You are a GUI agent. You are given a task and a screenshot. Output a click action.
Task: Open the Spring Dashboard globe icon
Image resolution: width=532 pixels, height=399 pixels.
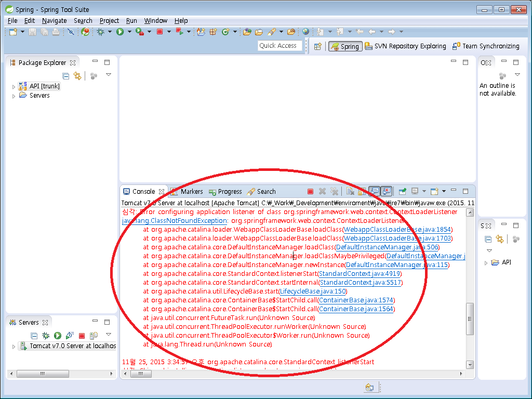(85, 32)
